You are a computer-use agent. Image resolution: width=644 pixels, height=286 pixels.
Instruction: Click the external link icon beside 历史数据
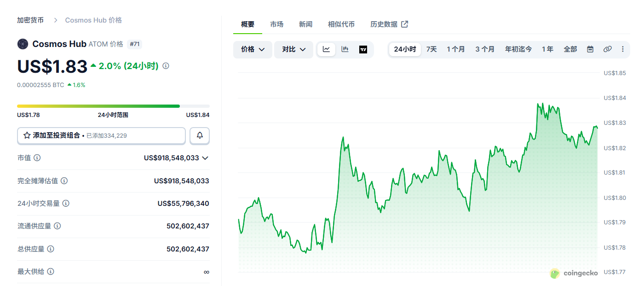405,24
